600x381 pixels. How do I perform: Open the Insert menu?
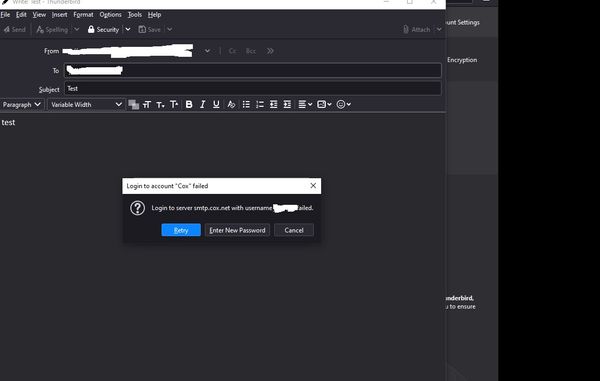59,15
